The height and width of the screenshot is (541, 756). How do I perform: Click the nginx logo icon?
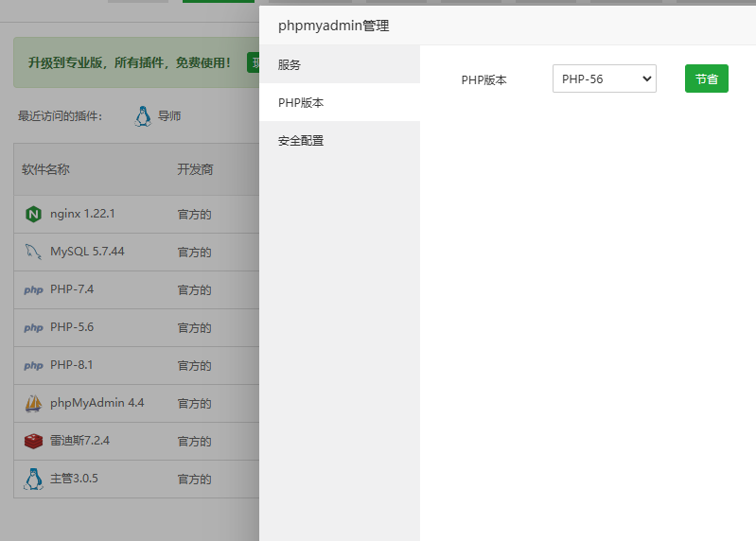pyautogui.click(x=33, y=214)
